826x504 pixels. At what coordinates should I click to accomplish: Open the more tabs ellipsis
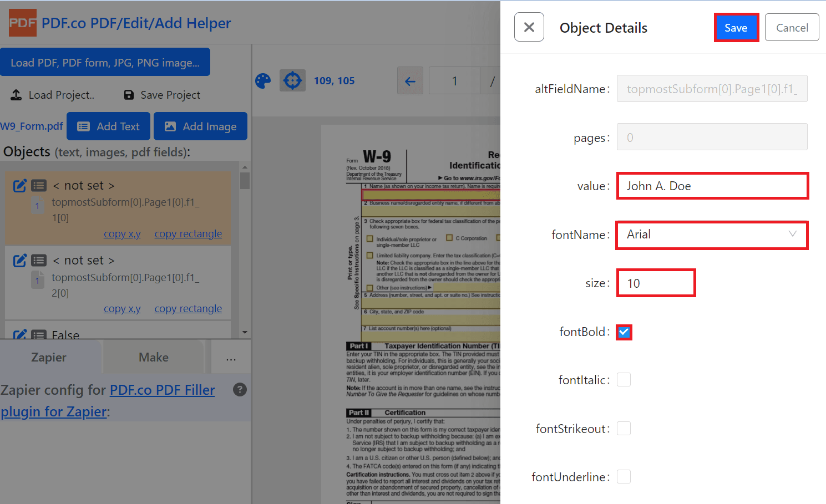point(231,358)
